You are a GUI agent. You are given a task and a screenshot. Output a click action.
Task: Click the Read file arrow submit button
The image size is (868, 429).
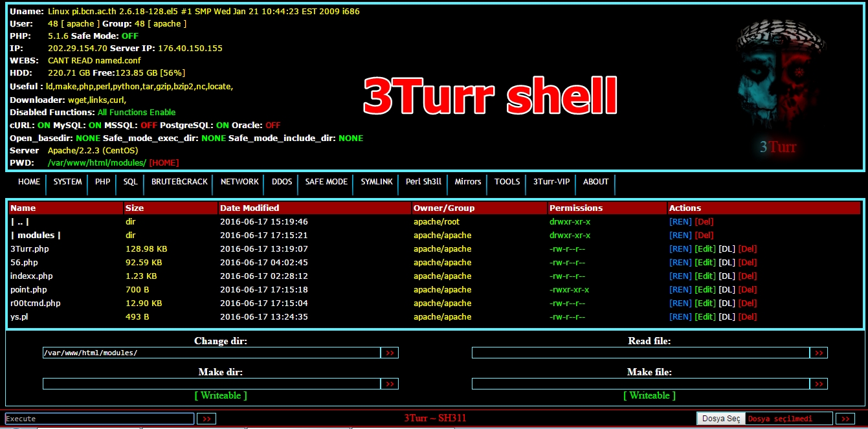[818, 353]
